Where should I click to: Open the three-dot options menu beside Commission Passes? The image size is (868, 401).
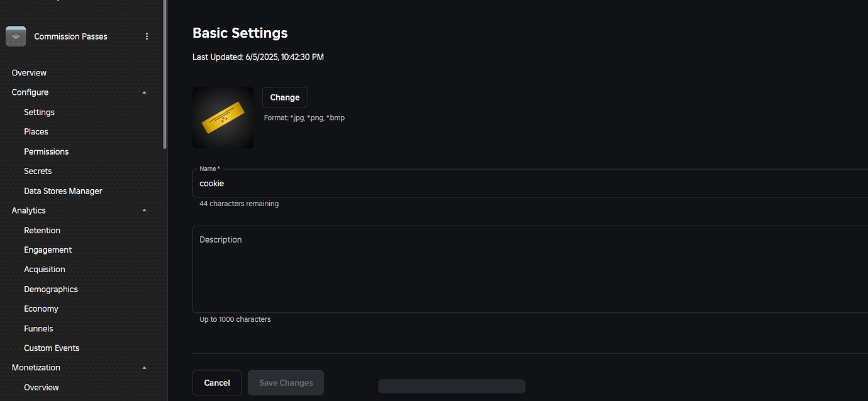[147, 36]
